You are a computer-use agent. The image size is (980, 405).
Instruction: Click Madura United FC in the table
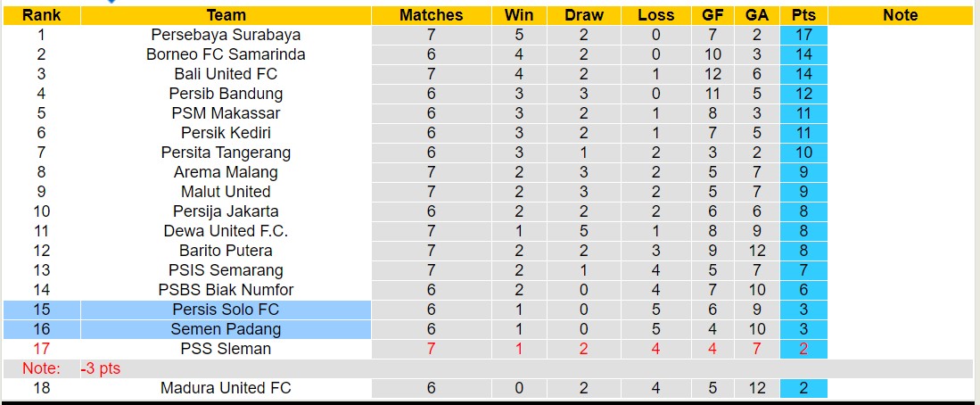226,388
